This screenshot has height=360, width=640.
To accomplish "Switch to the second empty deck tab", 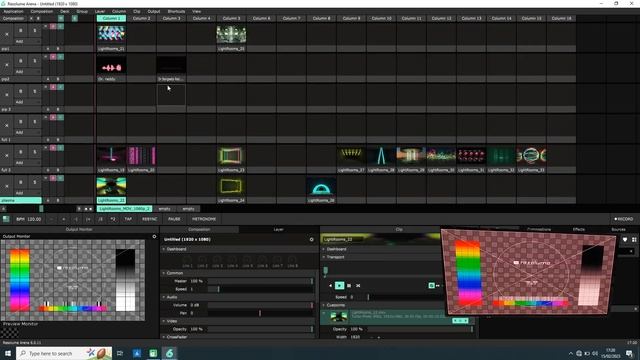I will pyautogui.click(x=189, y=209).
